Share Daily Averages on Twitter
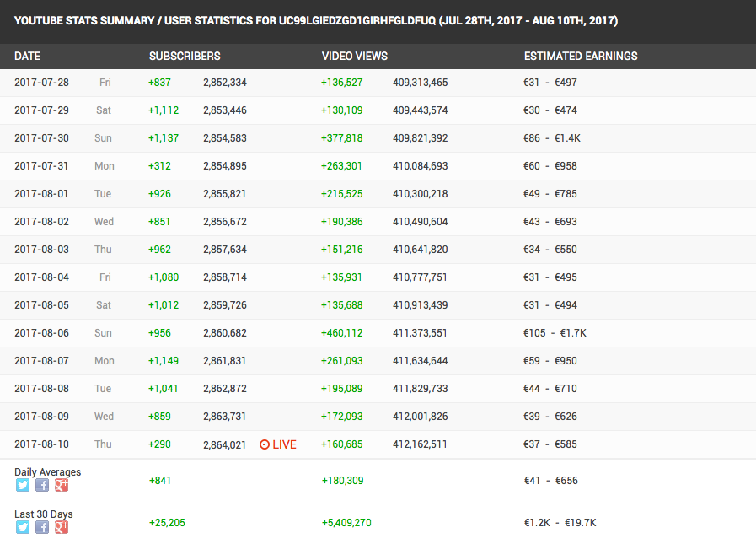This screenshot has width=756, height=544. 23,485
